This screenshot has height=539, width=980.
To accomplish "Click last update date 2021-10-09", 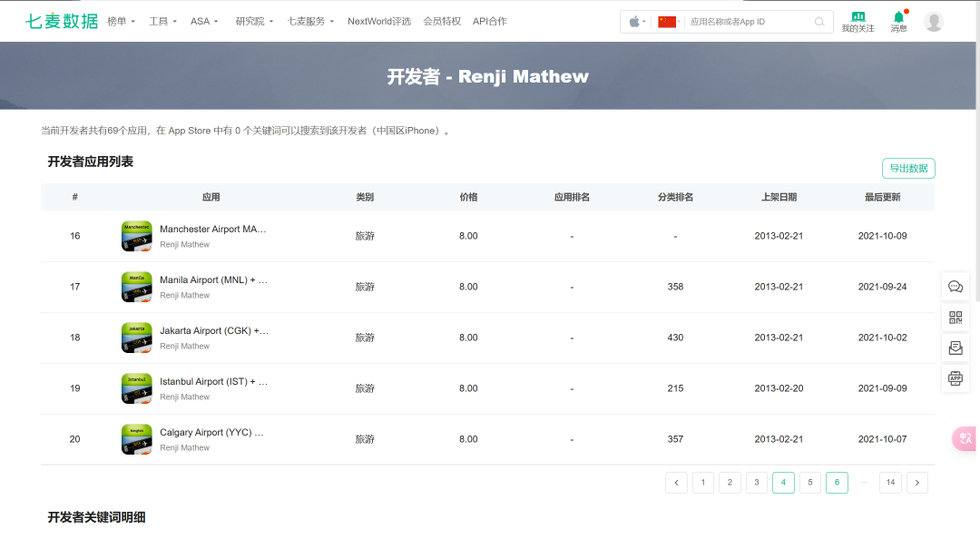I will 883,236.
